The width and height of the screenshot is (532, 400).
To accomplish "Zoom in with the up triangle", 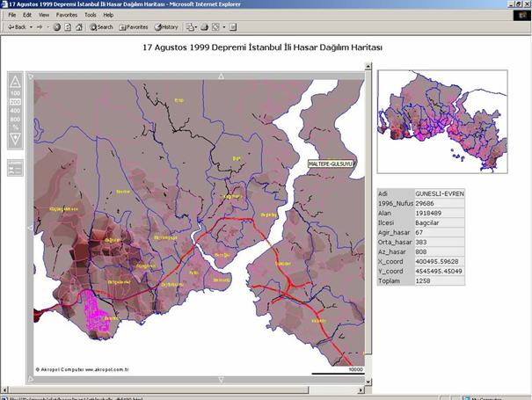I will tap(15, 81).
